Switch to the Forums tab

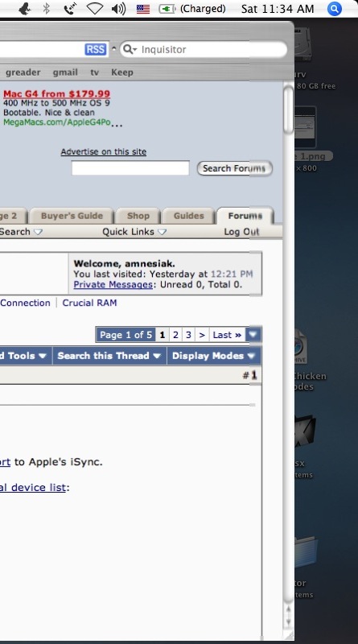pos(245,216)
